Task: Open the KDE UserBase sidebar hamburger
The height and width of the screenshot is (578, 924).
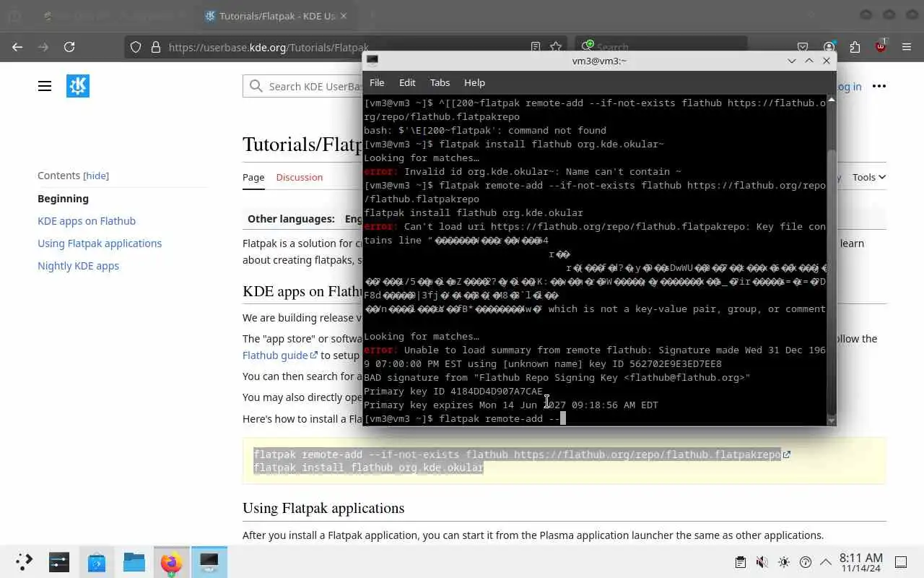Action: point(45,86)
